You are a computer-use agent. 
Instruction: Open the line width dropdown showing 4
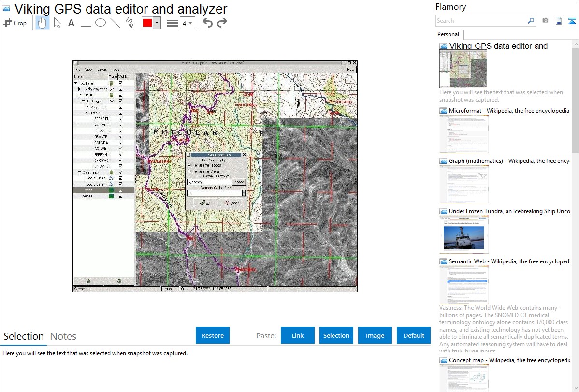coord(187,23)
